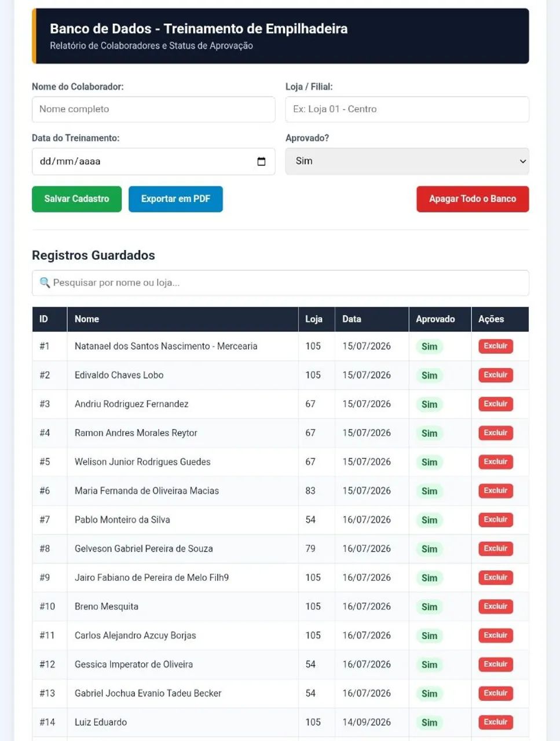The image size is (560, 741).
Task: Open the Aprovado? dropdown showing Sim
Action: pos(407,161)
